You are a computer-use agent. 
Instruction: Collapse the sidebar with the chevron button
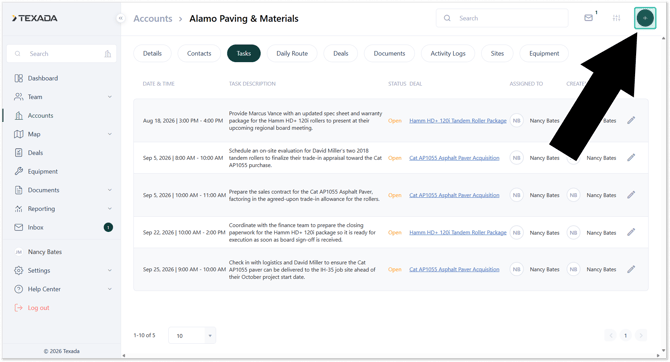pyautogui.click(x=120, y=18)
